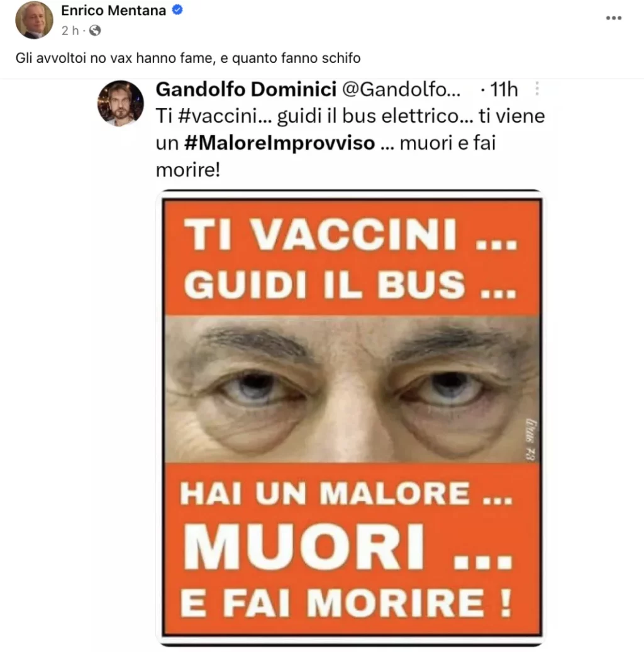644x652 pixels.
Task: Open the #MaloreImprovviso hashtag
Action: (280, 143)
